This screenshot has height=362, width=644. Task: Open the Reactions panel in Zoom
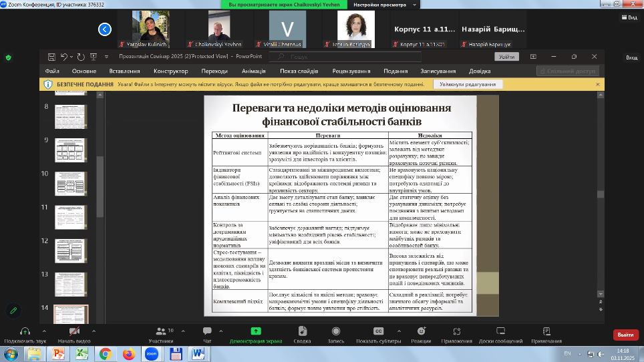pos(420,331)
